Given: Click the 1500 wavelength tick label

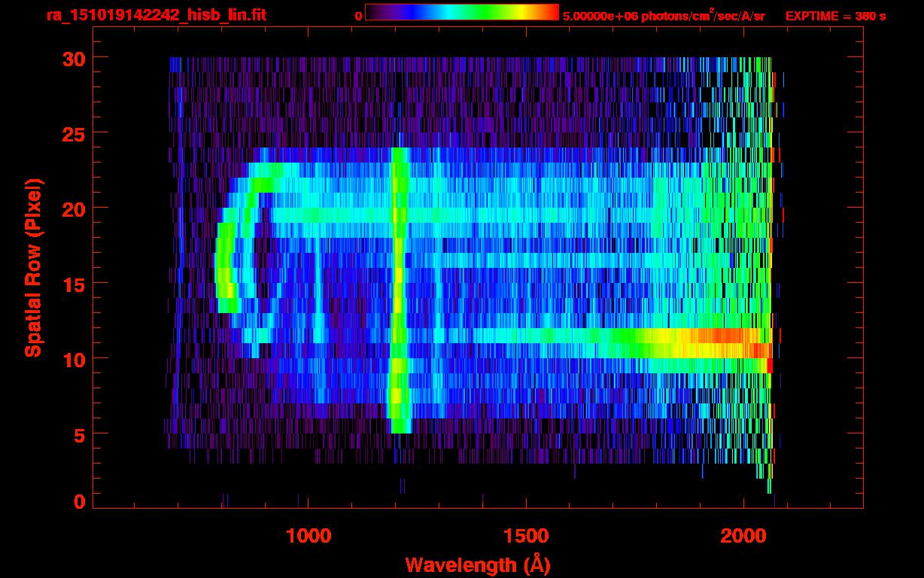Looking at the screenshot, I should click(526, 535).
